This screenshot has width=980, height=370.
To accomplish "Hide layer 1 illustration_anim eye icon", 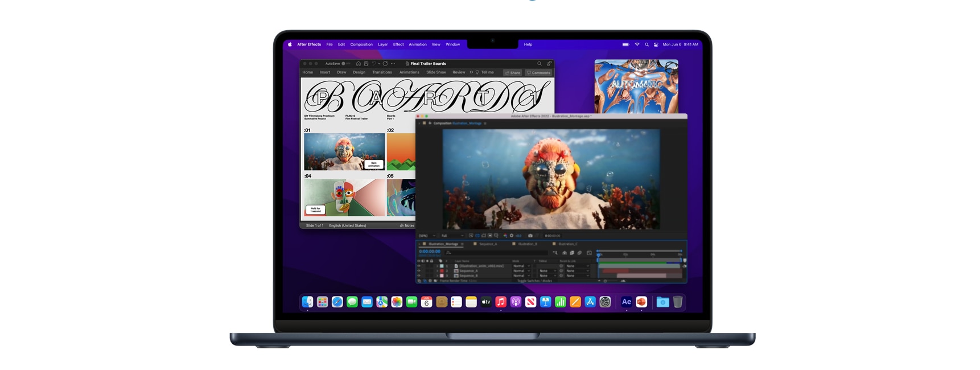I will click(x=419, y=266).
